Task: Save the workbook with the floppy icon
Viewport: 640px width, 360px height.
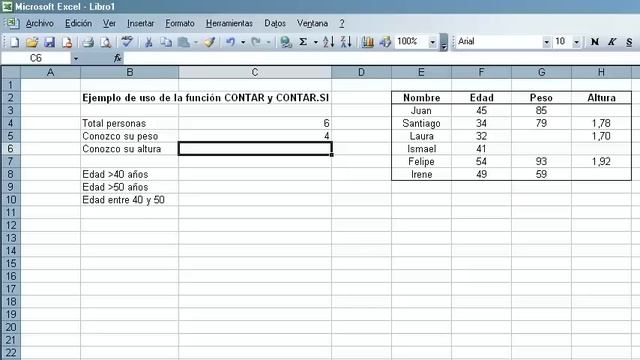Action: click(x=49, y=42)
